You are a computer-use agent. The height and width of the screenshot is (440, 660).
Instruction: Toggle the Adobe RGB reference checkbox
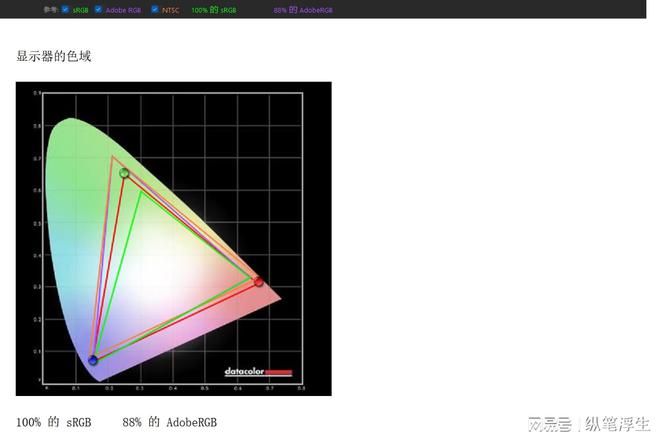tap(98, 9)
